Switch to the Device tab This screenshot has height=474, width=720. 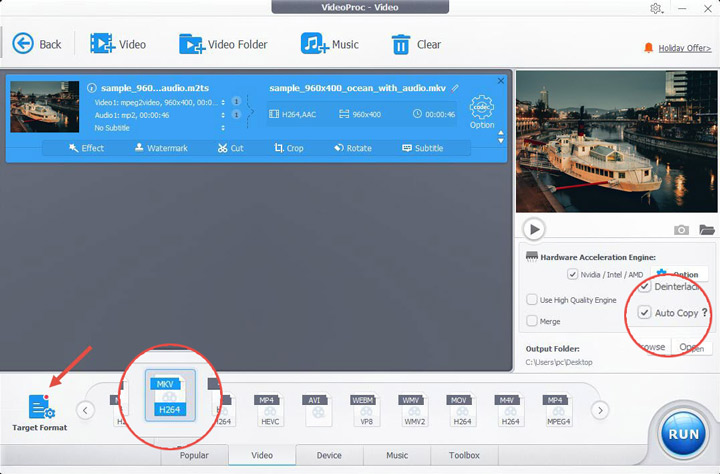coord(329,455)
